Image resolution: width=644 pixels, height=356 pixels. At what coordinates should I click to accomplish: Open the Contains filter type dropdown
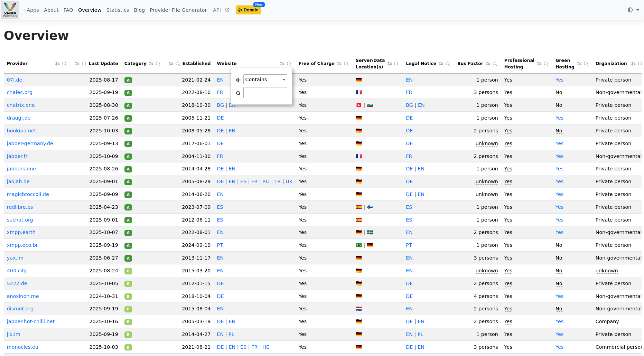265,79
